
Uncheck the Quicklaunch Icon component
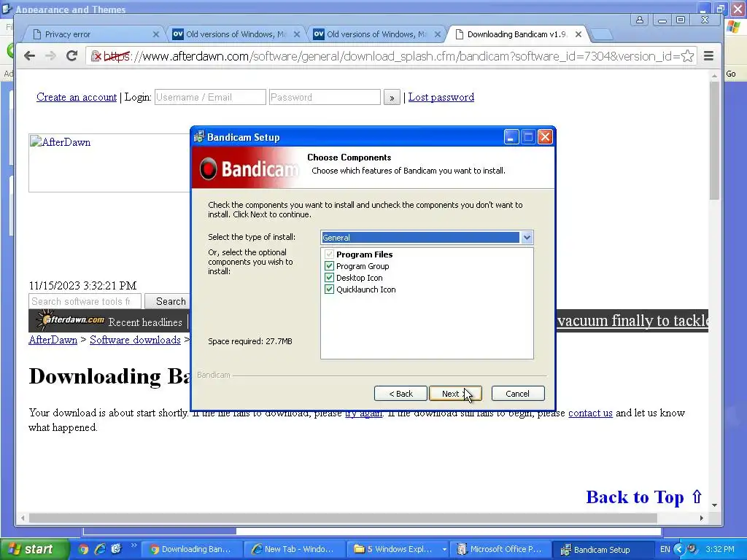coord(329,289)
